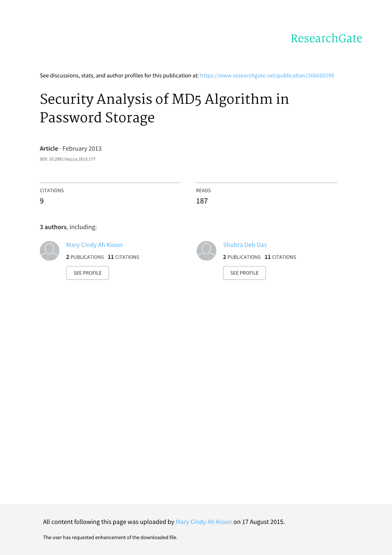Click the ResearchGate logo

tap(326, 39)
